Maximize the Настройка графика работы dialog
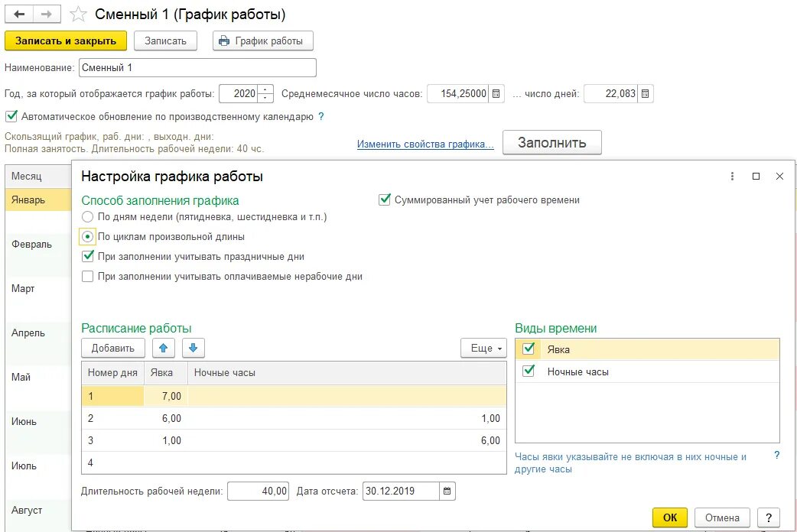This screenshot has width=797, height=532. [756, 177]
